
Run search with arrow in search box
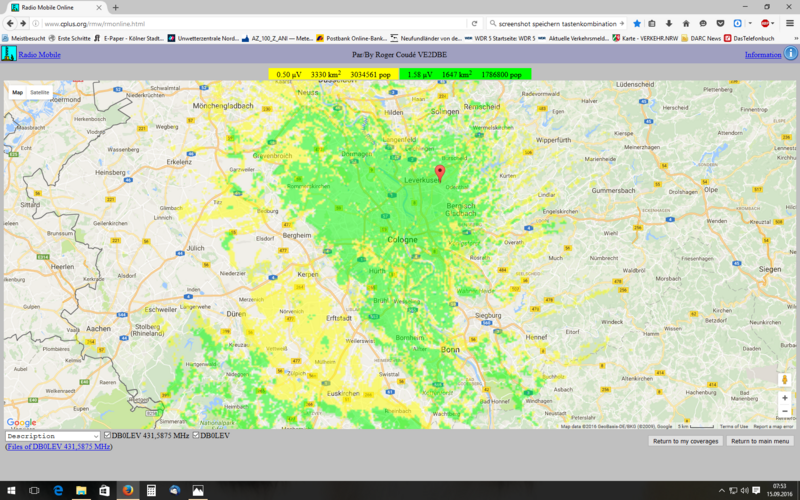click(621, 23)
